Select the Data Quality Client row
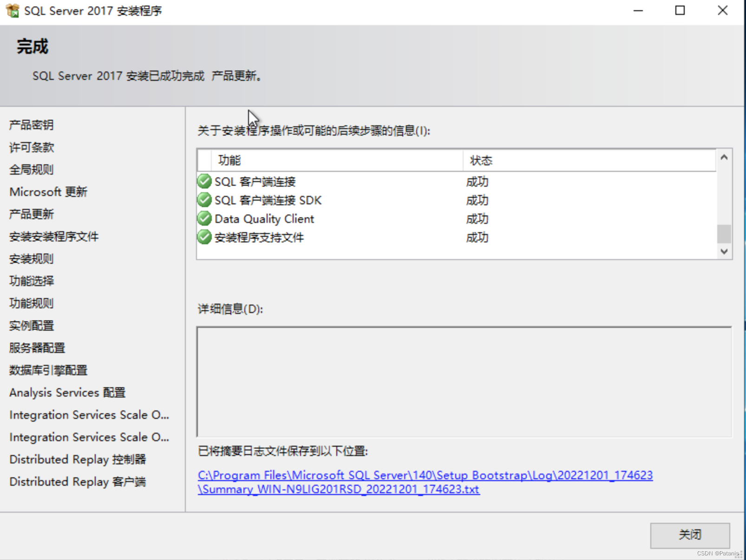 click(457, 219)
